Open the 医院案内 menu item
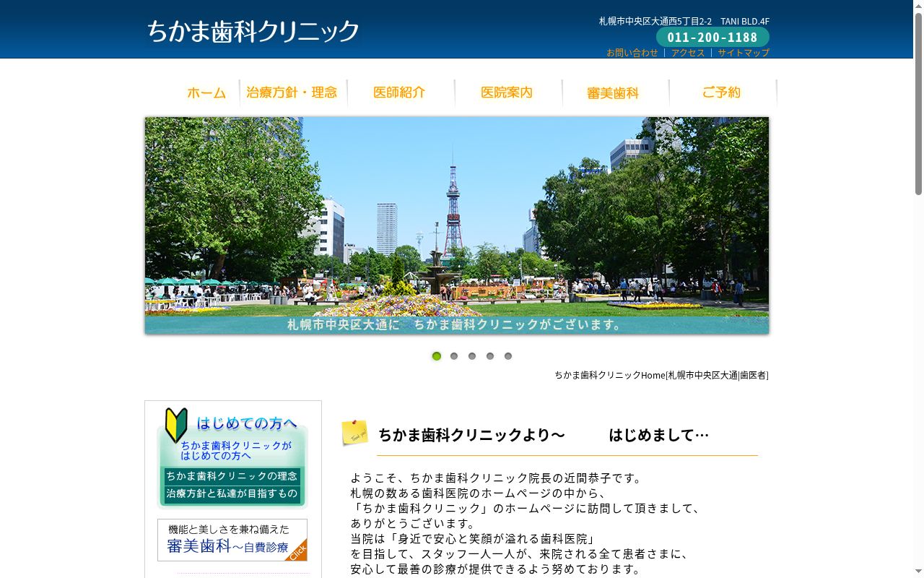 point(507,92)
